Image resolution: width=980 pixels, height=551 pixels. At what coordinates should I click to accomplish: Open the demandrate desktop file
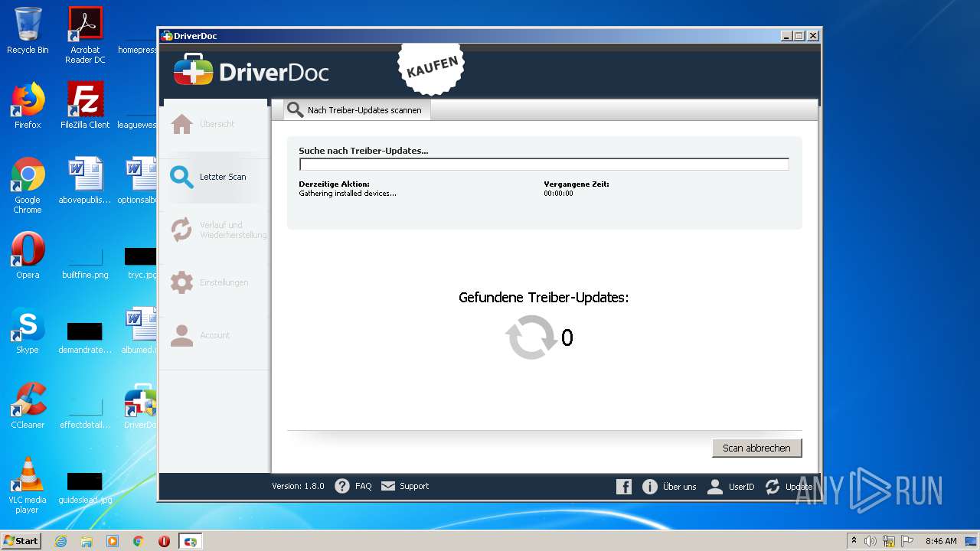click(x=85, y=338)
